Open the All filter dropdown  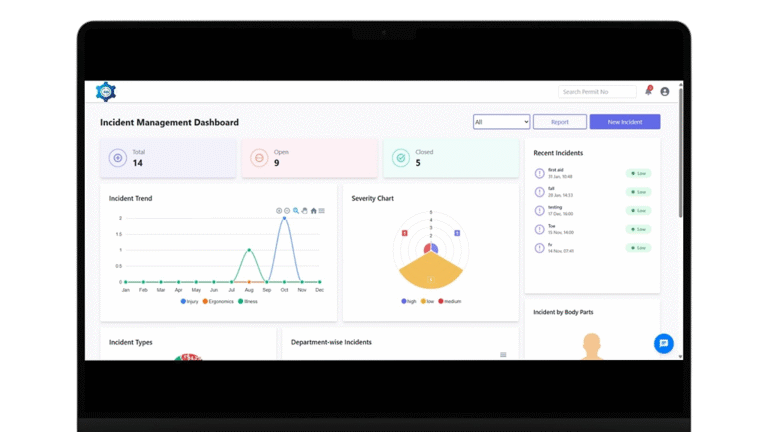click(501, 122)
